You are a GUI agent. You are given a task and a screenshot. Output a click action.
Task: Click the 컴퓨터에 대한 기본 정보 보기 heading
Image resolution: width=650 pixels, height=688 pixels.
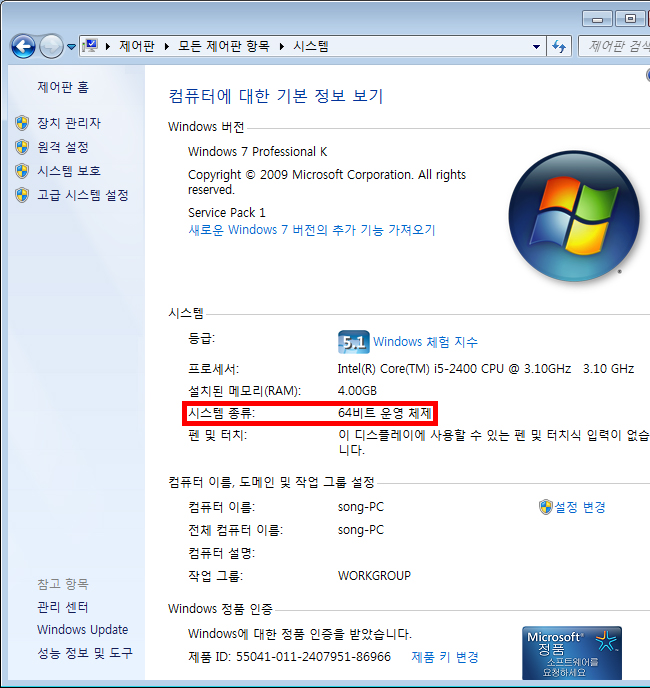click(276, 96)
